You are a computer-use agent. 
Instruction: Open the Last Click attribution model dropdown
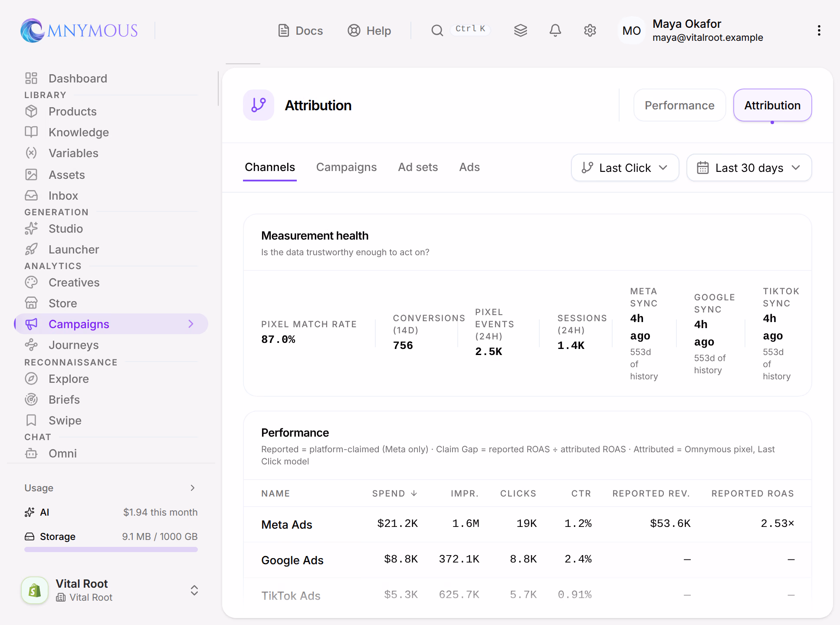(x=625, y=168)
